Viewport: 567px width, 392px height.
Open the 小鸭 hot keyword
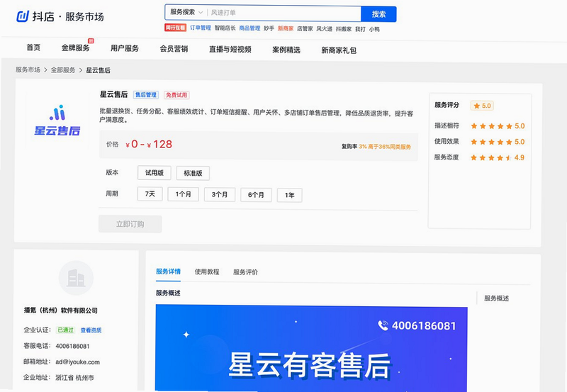coord(374,29)
